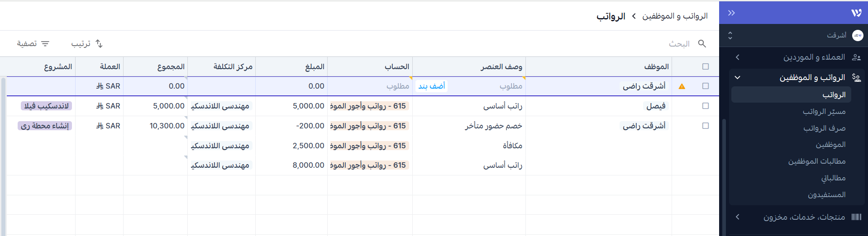Check the checkbox for أشرقت راضى 10,300.00 row
The image size is (868, 236).
(x=705, y=126)
